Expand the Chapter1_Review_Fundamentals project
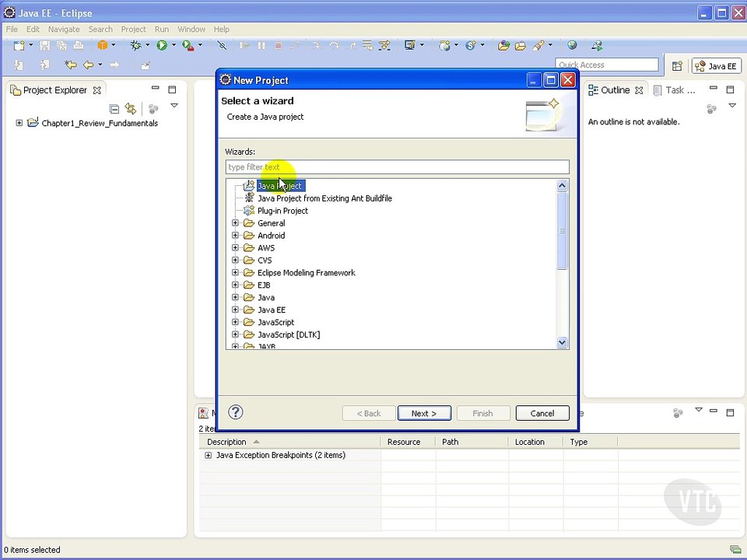The image size is (747, 560). 19,123
